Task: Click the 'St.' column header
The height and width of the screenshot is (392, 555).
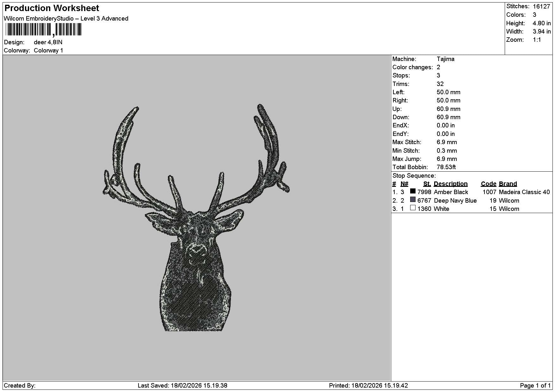Action: pos(427,184)
